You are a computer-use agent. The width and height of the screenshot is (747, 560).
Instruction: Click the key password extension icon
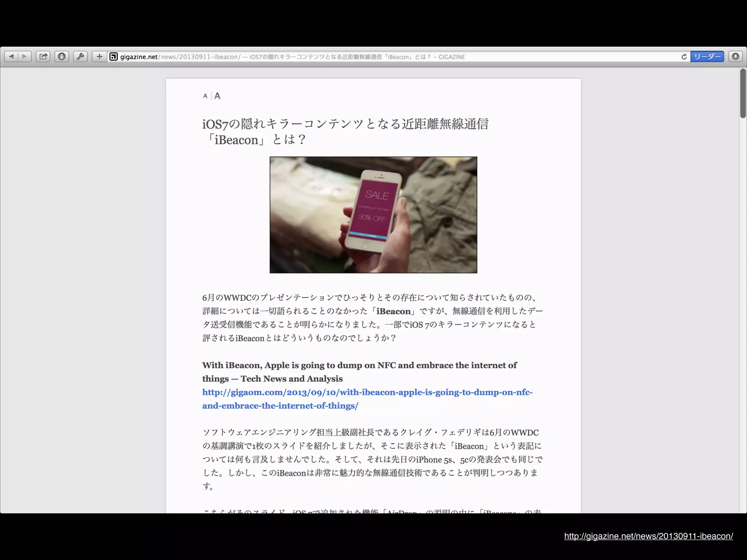pyautogui.click(x=80, y=57)
